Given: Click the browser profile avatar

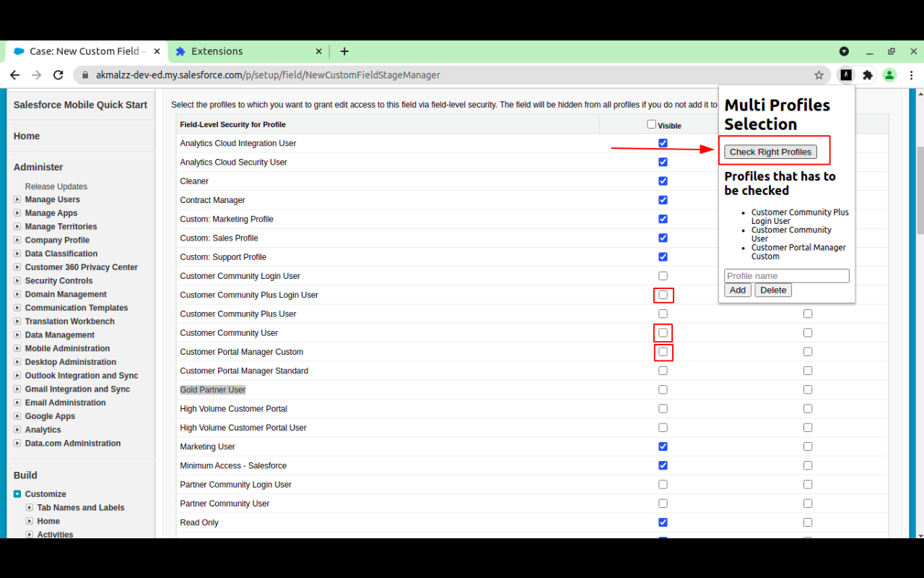Looking at the screenshot, I should [x=889, y=74].
